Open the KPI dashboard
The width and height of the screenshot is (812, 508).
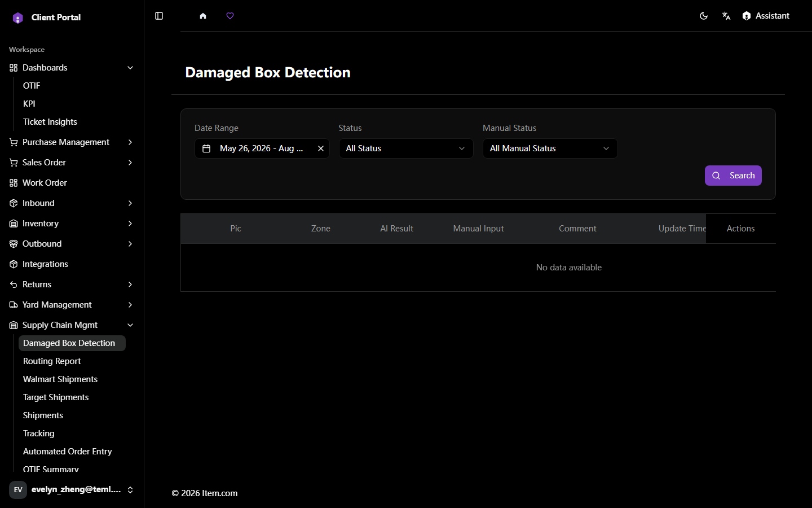point(29,104)
